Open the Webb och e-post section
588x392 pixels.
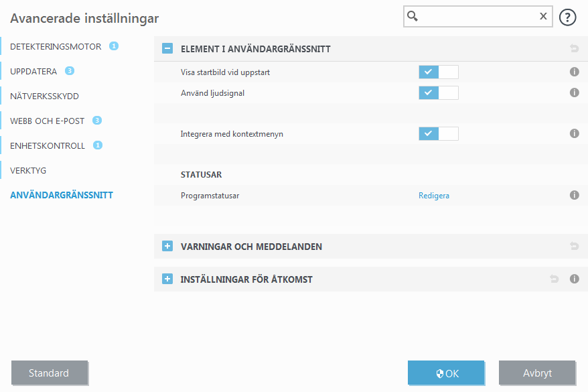(46, 121)
